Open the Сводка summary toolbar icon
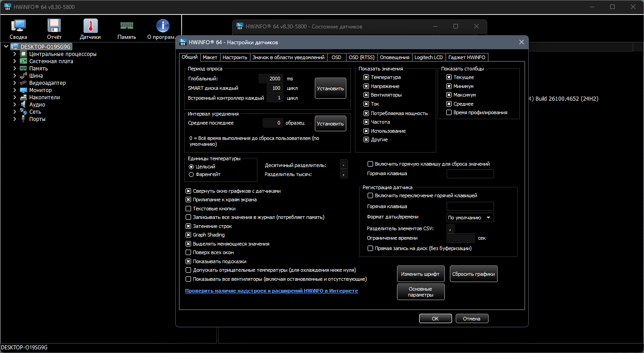Viewport: 644px width, 353px height. point(18,26)
